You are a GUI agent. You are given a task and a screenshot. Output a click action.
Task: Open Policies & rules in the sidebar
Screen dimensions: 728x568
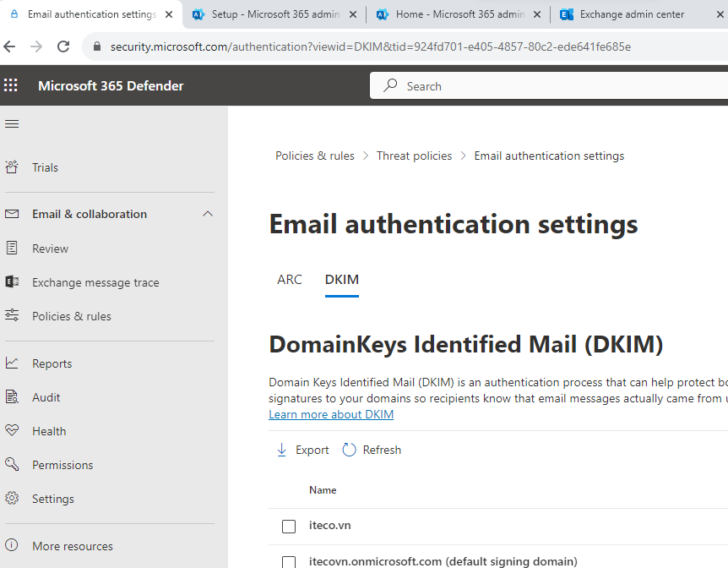click(70, 315)
